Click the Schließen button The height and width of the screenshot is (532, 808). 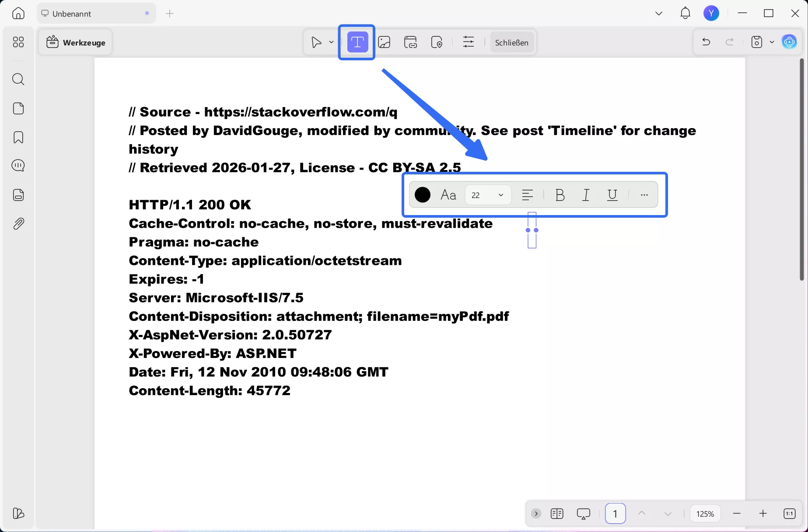pyautogui.click(x=512, y=42)
